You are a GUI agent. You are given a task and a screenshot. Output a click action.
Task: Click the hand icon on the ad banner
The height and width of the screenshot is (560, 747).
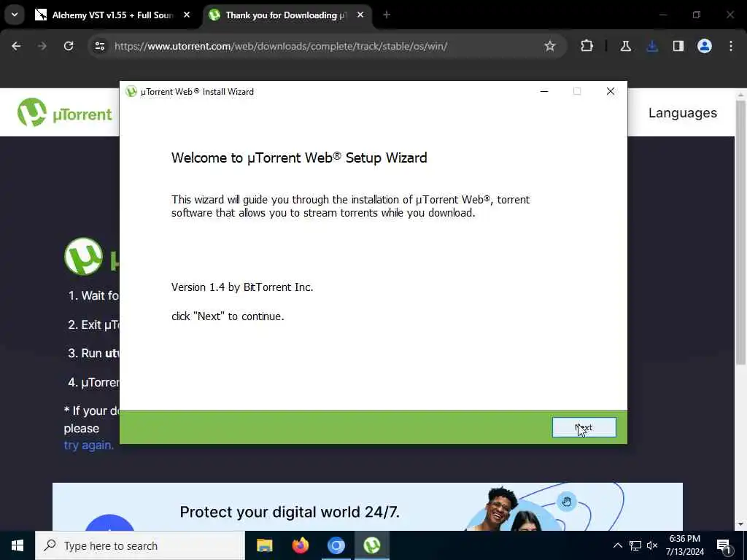click(567, 502)
